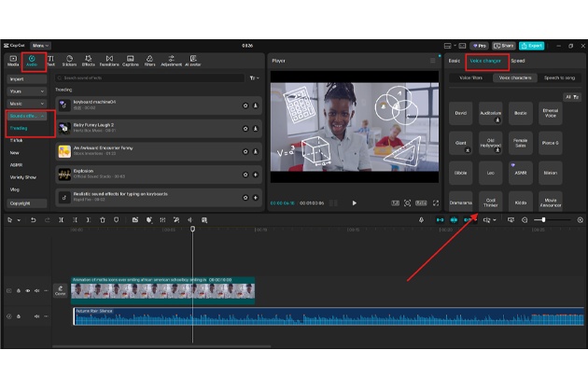Expand the Yours section

(x=27, y=91)
